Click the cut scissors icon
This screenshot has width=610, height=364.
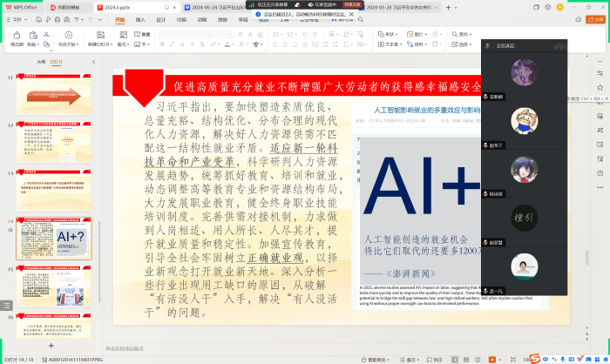click(x=45, y=35)
